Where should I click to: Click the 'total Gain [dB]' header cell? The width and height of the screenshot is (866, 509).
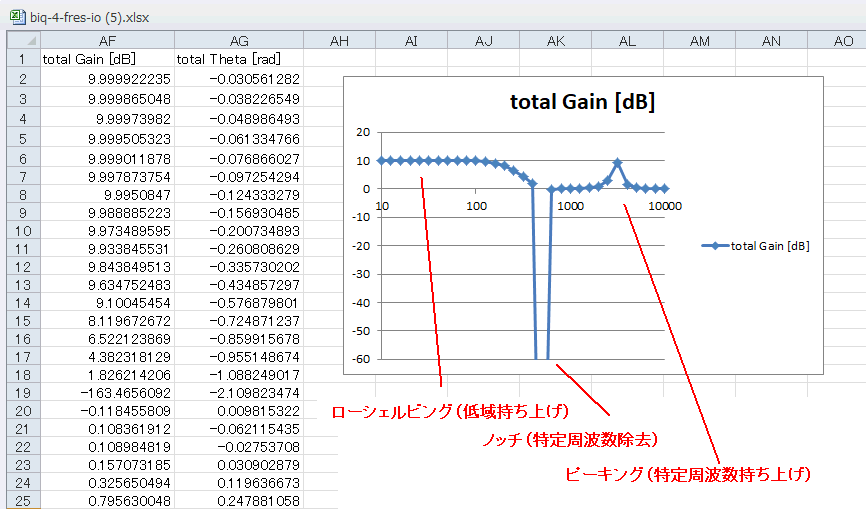(x=107, y=59)
